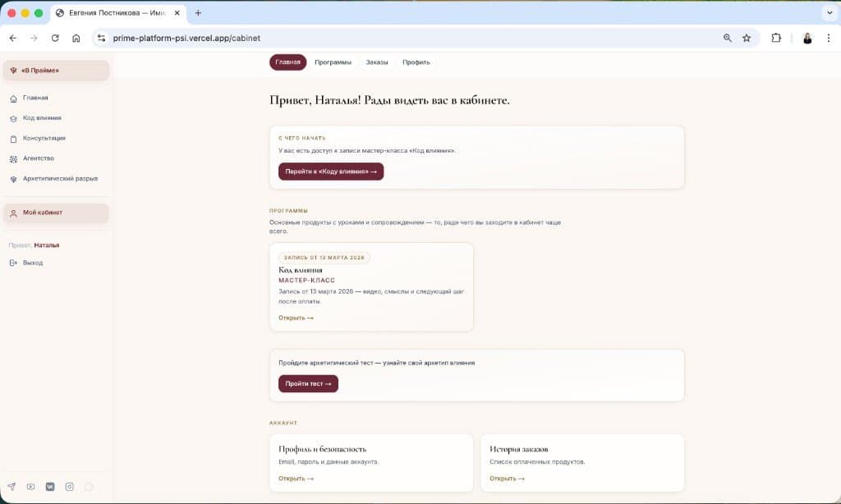Open the Chrome profile avatar
The width and height of the screenshot is (841, 504).
pyautogui.click(x=807, y=38)
